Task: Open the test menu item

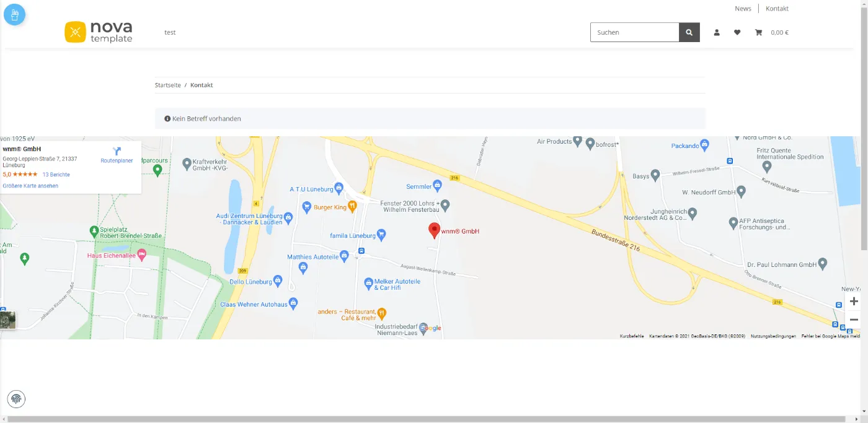Action: coord(170,32)
